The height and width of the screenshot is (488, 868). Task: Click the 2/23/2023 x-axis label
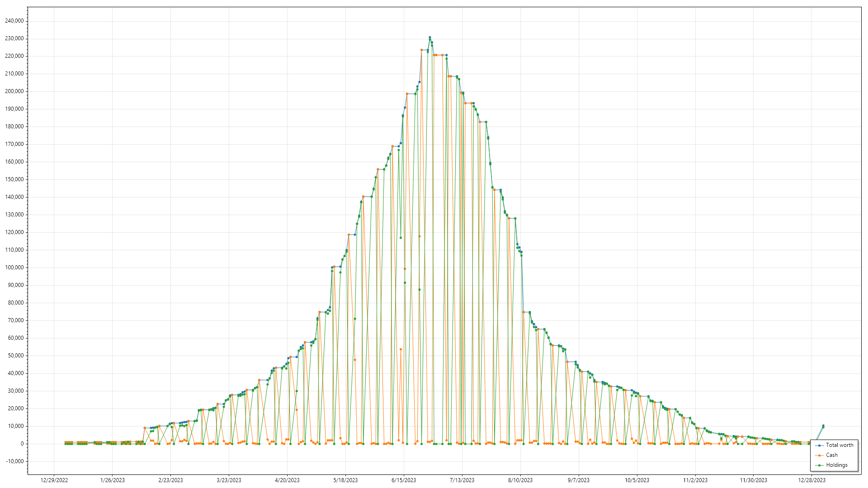click(x=170, y=480)
